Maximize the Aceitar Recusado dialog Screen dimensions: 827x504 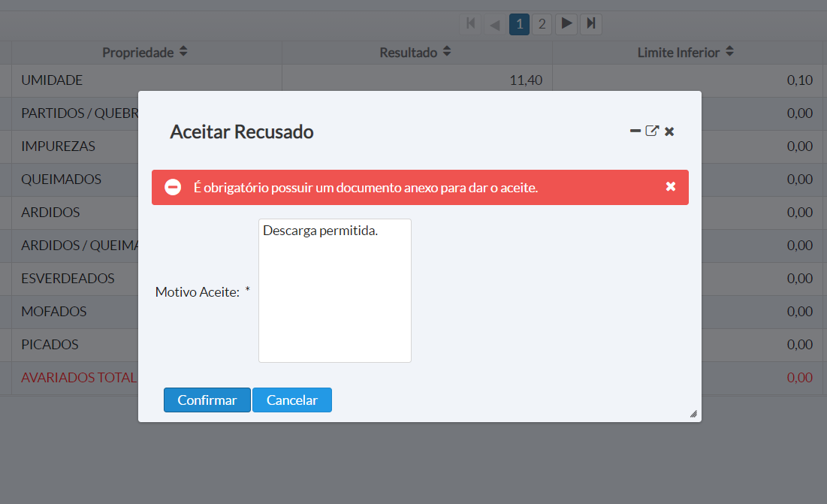click(x=652, y=131)
